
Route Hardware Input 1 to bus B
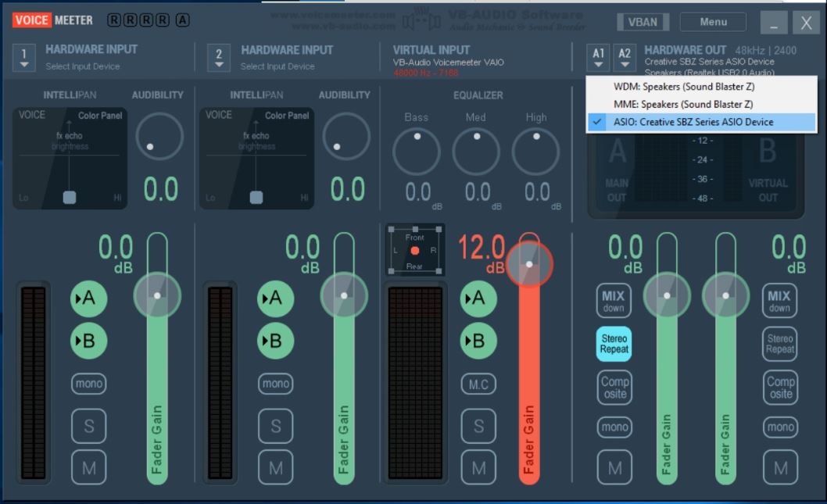(88, 341)
